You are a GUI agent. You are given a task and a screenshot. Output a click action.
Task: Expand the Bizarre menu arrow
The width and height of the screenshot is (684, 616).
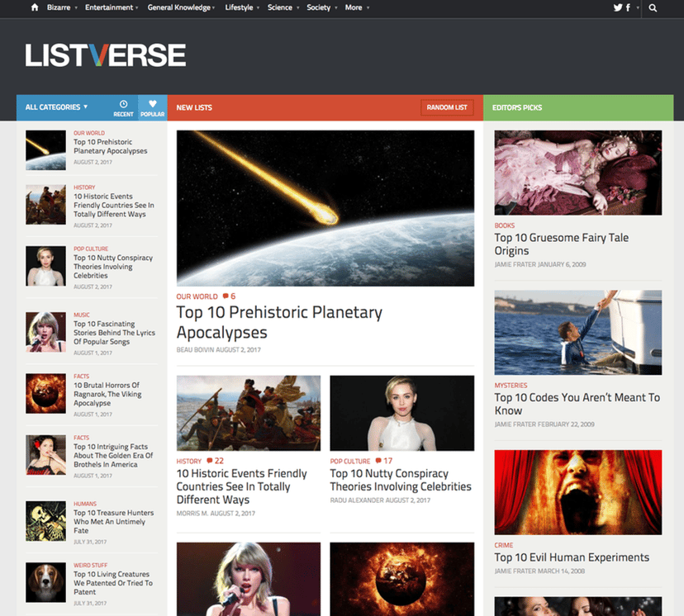(x=76, y=8)
